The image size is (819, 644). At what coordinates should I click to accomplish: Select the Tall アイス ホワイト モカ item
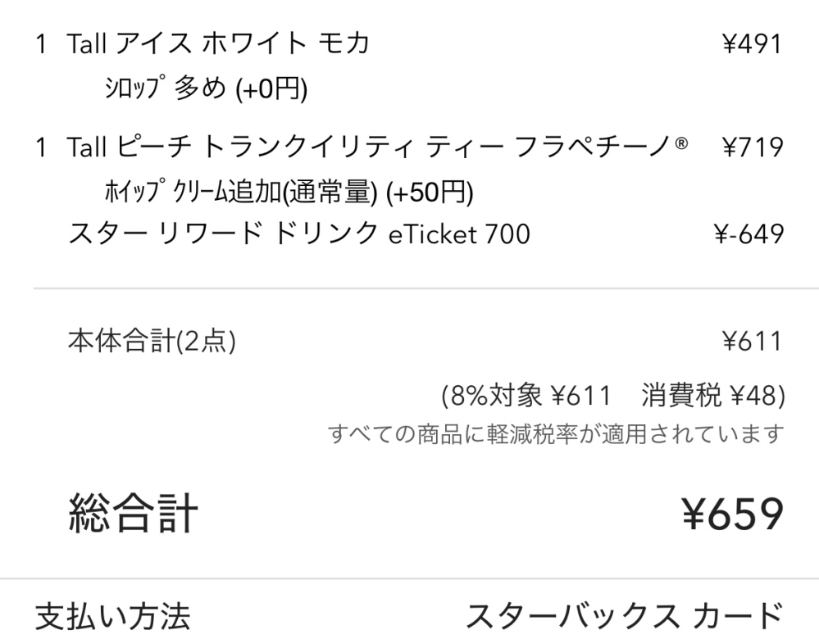[218, 43]
